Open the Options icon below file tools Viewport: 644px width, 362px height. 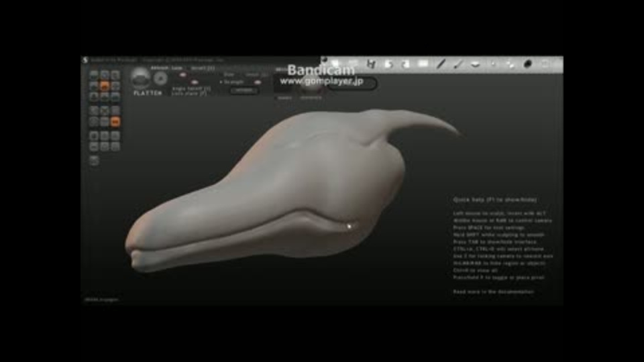point(94,160)
